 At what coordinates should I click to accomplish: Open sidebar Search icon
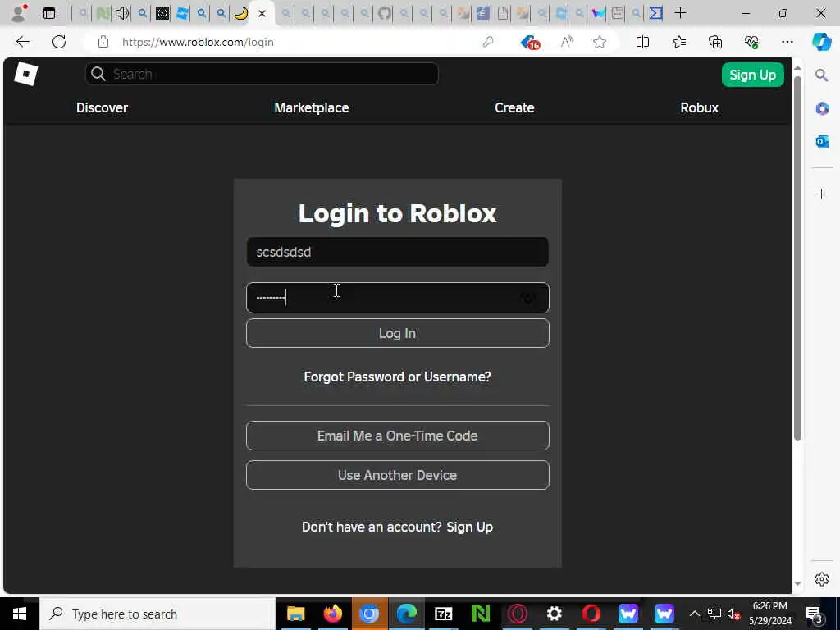(821, 75)
